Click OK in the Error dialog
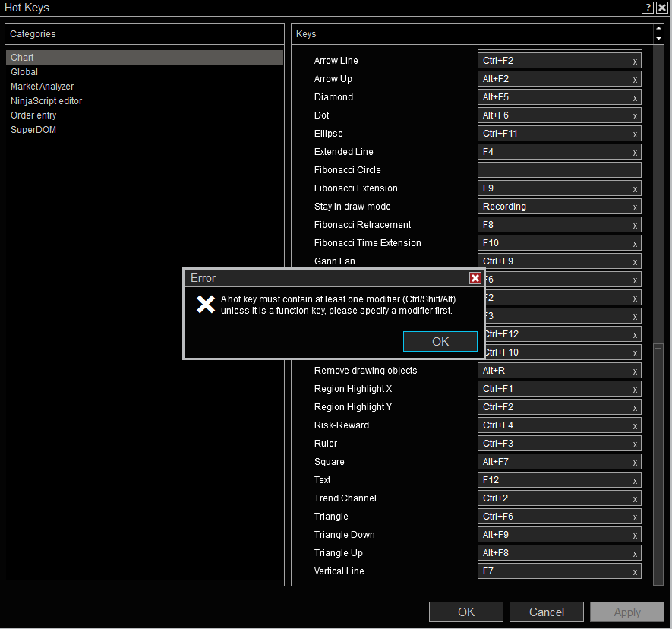The height and width of the screenshot is (629, 672). click(x=440, y=341)
